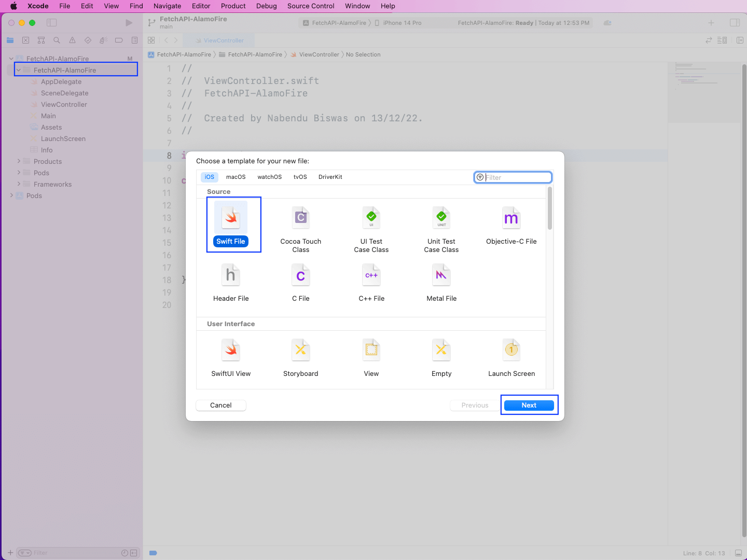This screenshot has width=747, height=560.
Task: Open the Source Control menu
Action: point(310,6)
